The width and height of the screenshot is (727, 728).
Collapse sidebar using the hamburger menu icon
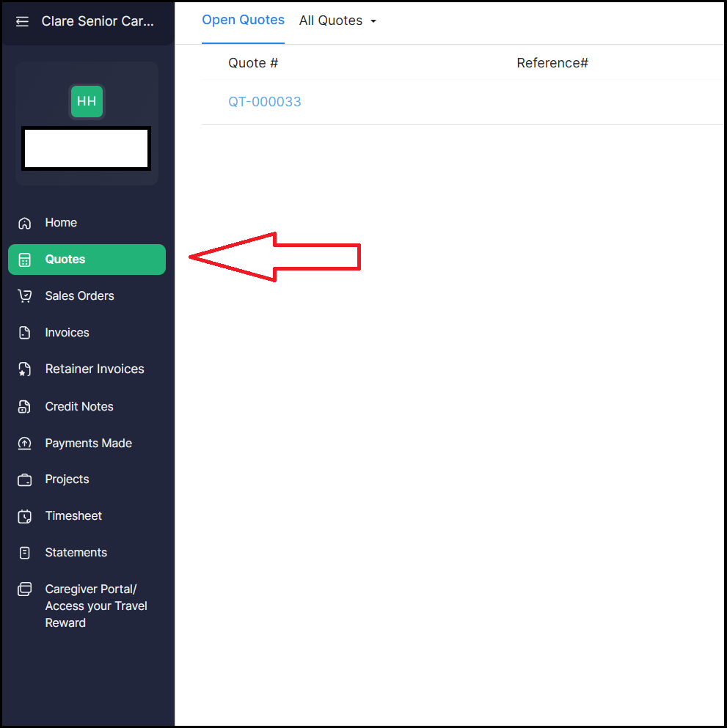[x=23, y=21]
